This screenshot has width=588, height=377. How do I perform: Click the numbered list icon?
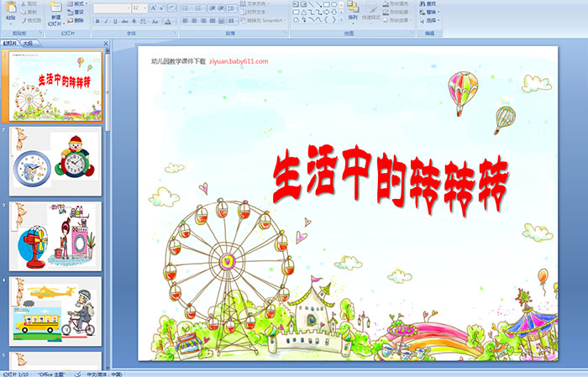200,8
